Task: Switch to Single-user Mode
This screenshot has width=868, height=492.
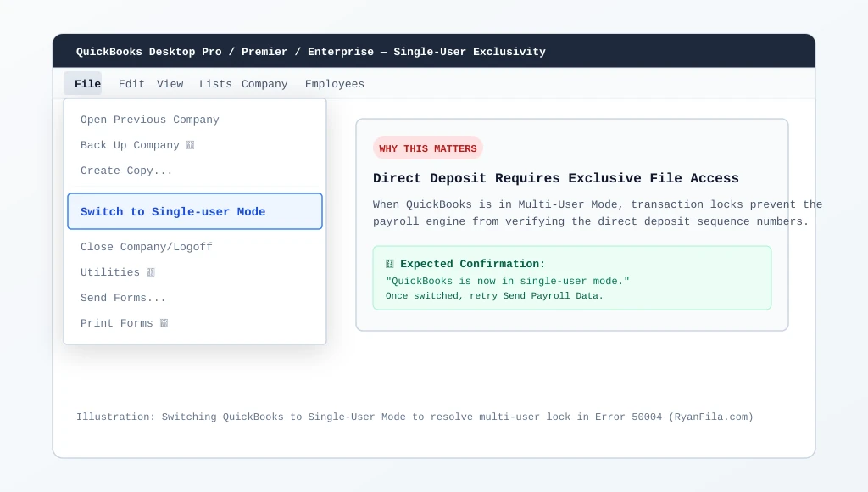Action: pos(195,211)
